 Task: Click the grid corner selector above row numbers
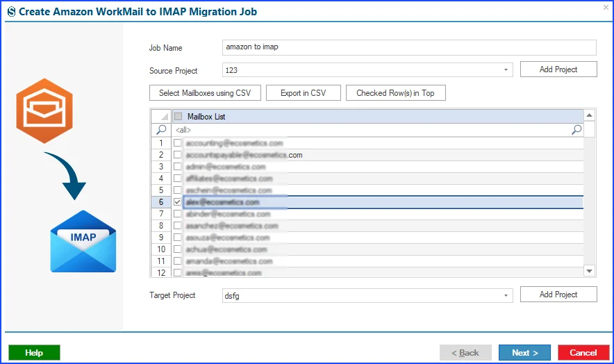161,117
